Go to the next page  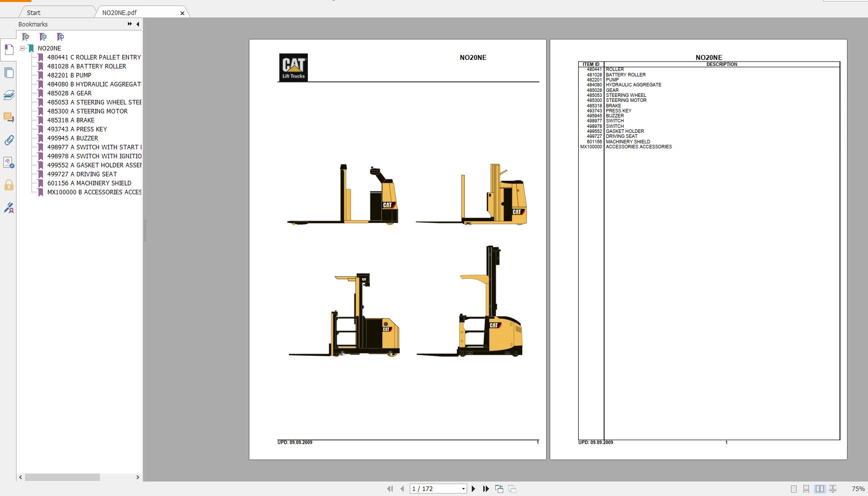pyautogui.click(x=473, y=489)
